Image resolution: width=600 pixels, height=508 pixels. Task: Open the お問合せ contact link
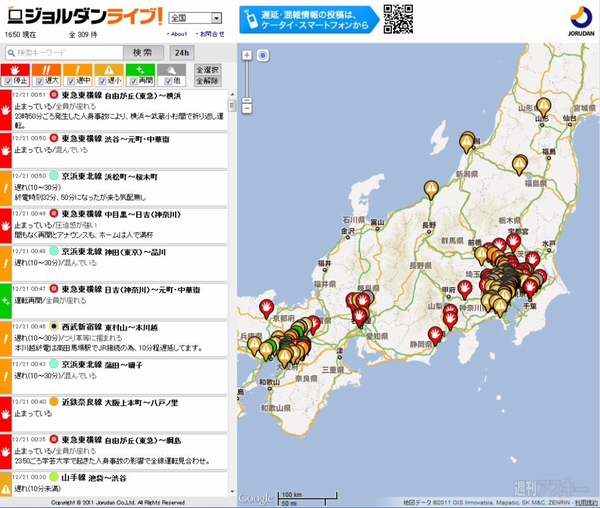pos(212,34)
